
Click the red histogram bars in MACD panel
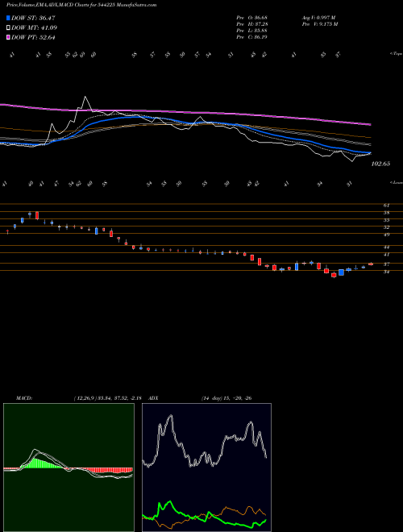[x=108, y=470]
